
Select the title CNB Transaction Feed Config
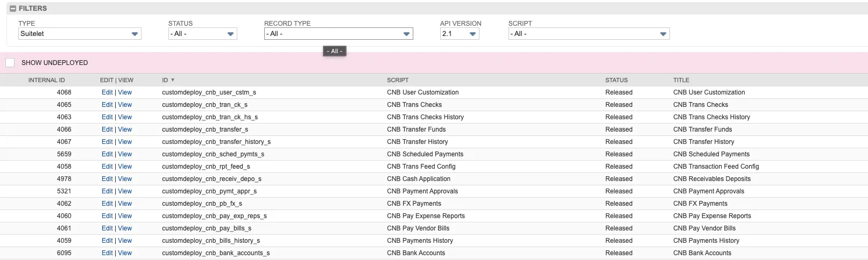[x=716, y=167]
